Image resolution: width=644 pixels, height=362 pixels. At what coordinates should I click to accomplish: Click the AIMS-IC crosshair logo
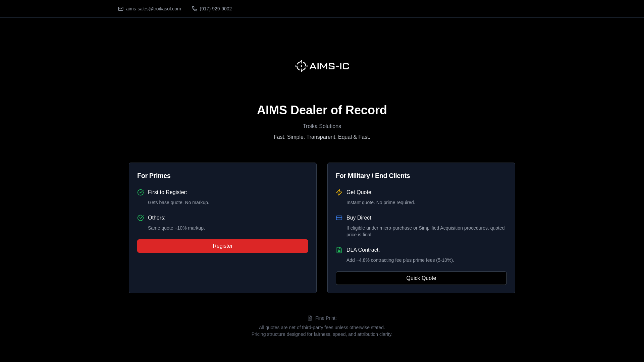point(301,66)
